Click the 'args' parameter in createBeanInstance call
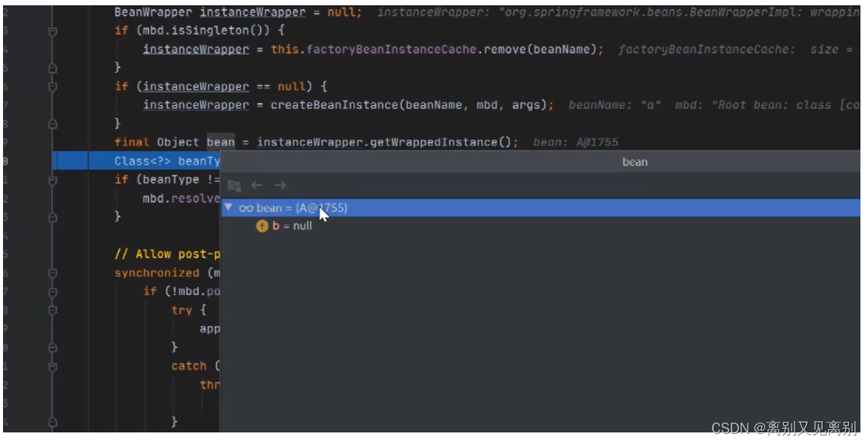Viewport: 868px width, 443px height. (526, 105)
